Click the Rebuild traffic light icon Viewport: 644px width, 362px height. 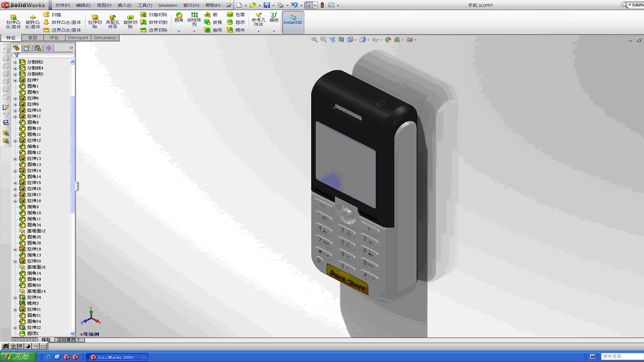pyautogui.click(x=322, y=5)
